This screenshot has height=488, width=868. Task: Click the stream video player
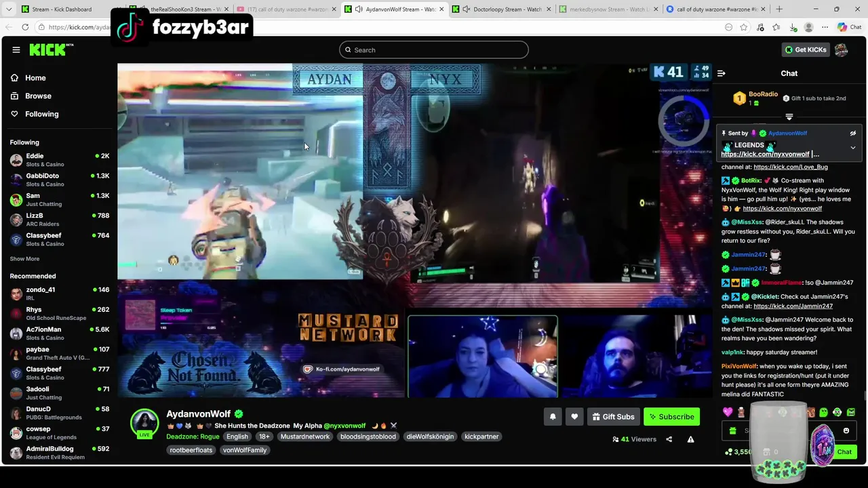(414, 230)
